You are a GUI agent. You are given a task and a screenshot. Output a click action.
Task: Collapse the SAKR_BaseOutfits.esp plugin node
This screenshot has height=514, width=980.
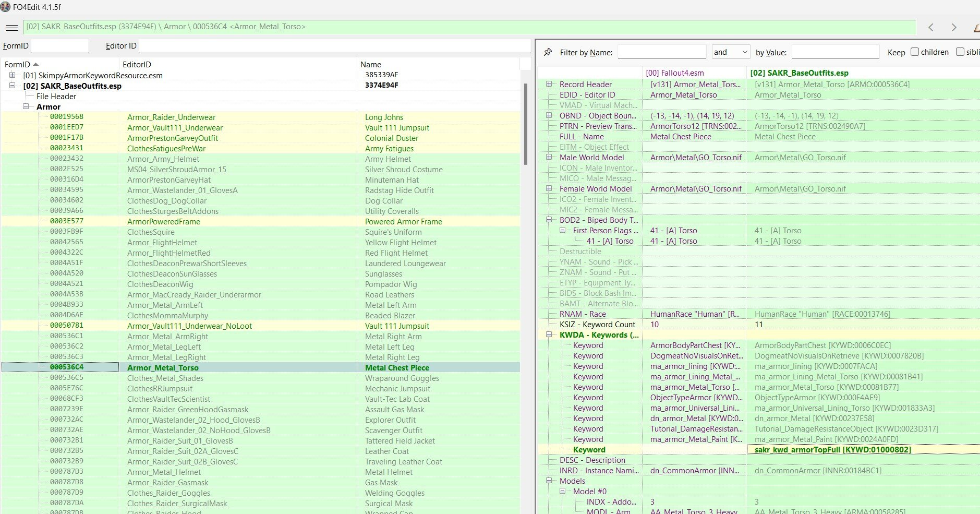point(12,86)
